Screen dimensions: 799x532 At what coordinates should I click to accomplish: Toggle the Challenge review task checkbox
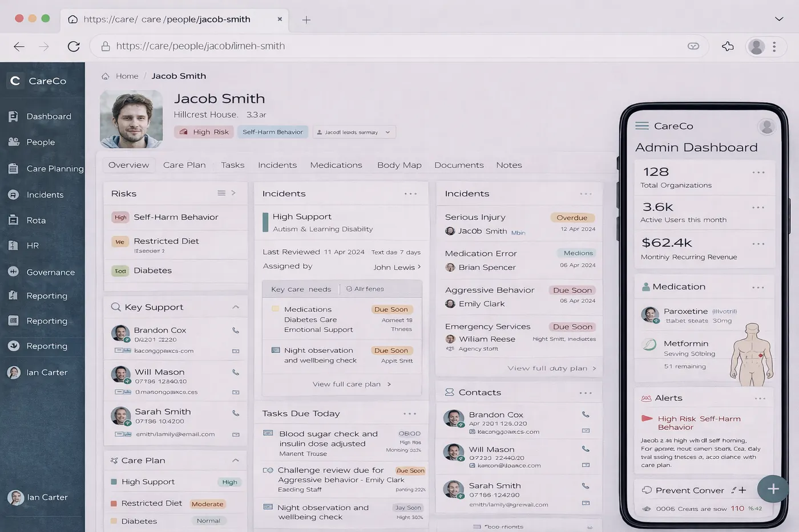click(x=268, y=470)
